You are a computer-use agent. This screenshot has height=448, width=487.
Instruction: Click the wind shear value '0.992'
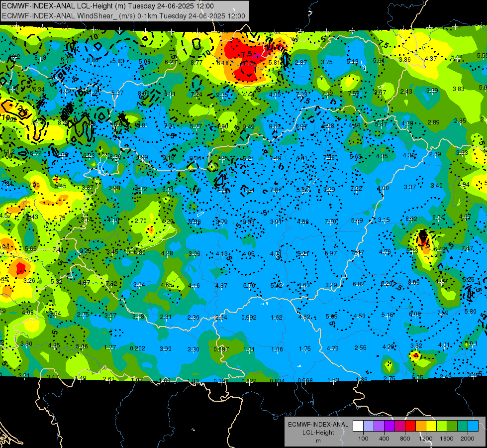click(x=249, y=318)
